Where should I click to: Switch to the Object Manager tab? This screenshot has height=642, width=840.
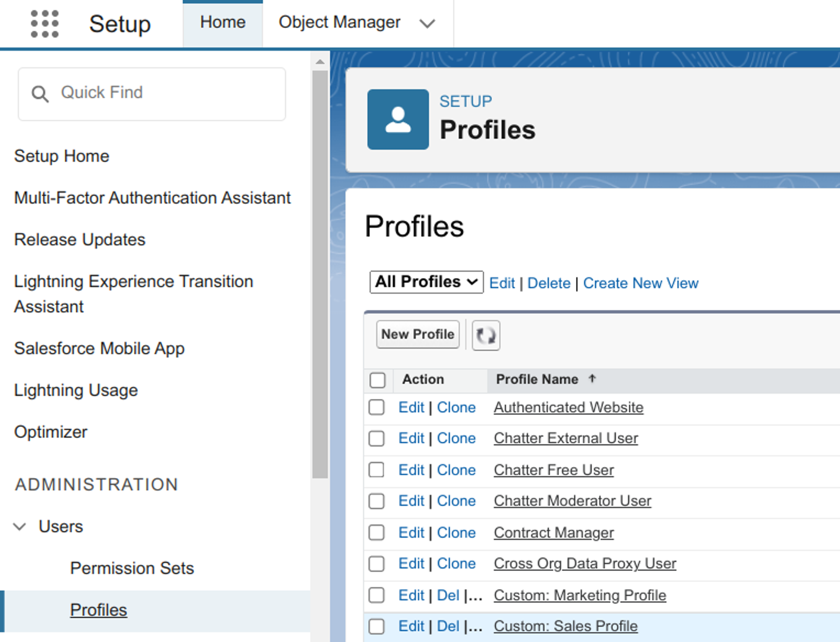click(339, 22)
